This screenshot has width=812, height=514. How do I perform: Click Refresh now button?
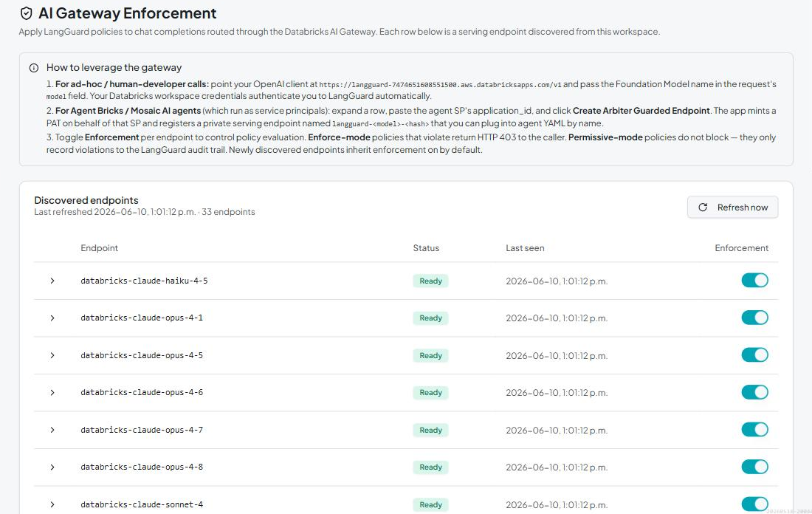[x=732, y=208]
